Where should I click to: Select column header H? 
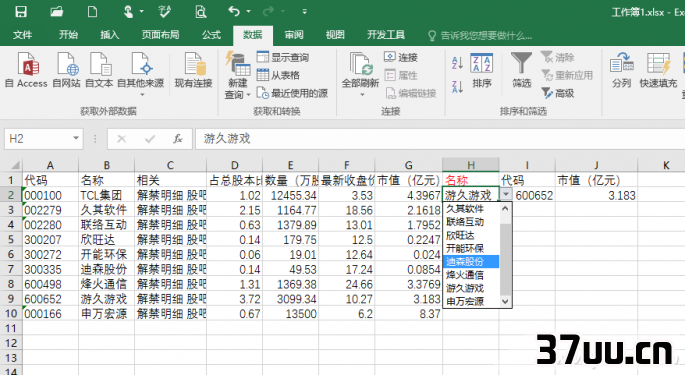click(x=471, y=165)
